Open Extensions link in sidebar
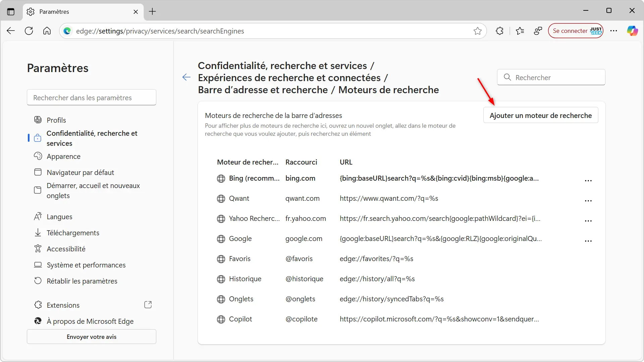Viewport: 644px width, 362px height. [63, 305]
